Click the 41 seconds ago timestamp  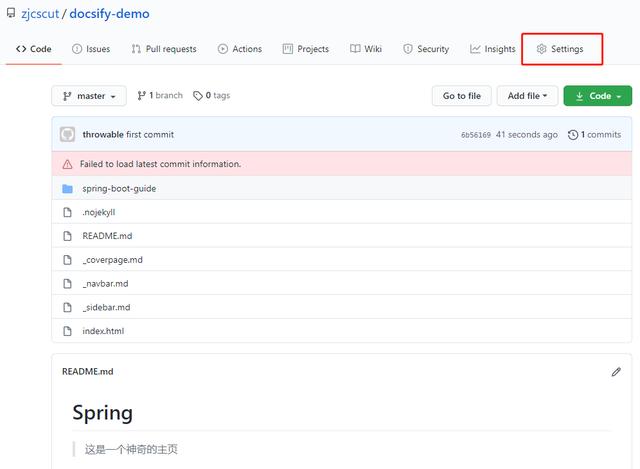(x=527, y=134)
